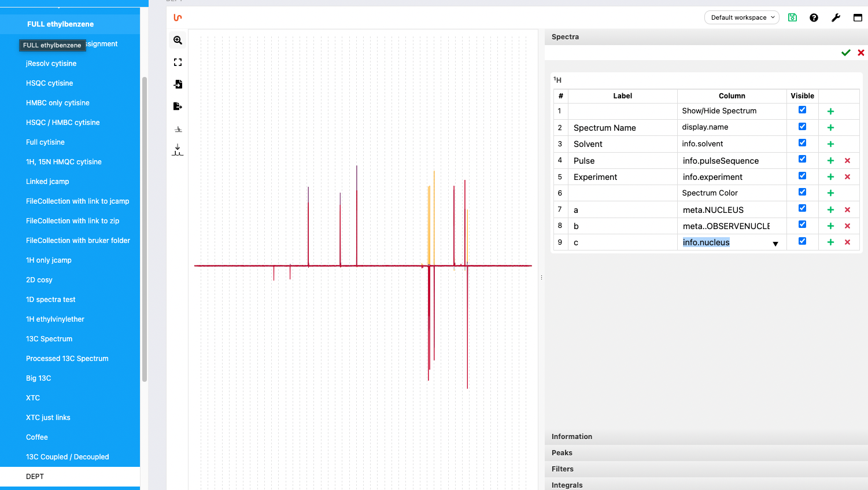
Task: Expand the Filters panel
Action: click(706, 469)
